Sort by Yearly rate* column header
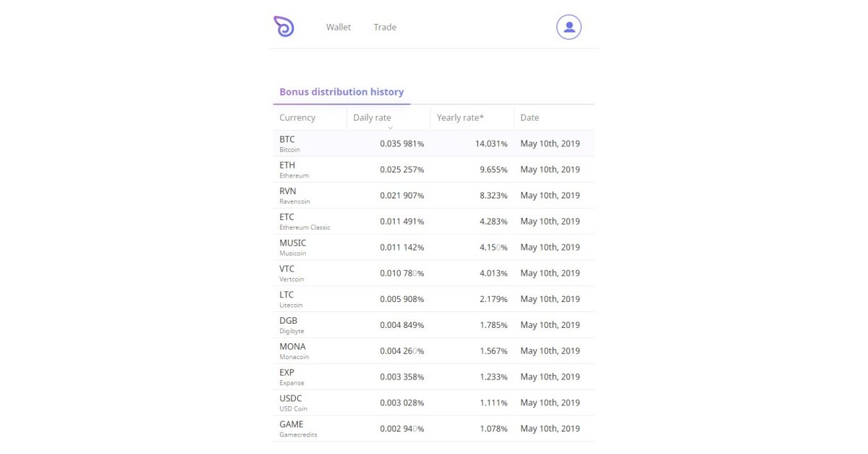Screen dimensions: 868x454 click(461, 117)
